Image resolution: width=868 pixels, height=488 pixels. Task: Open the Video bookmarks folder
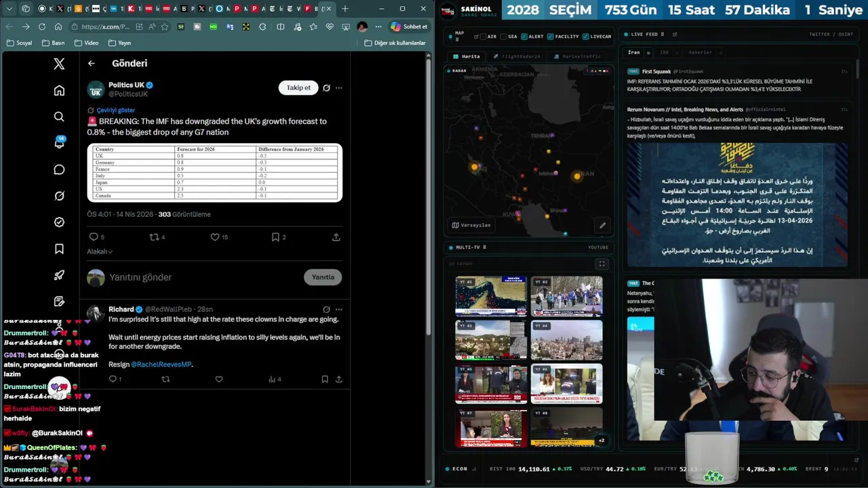coord(86,43)
